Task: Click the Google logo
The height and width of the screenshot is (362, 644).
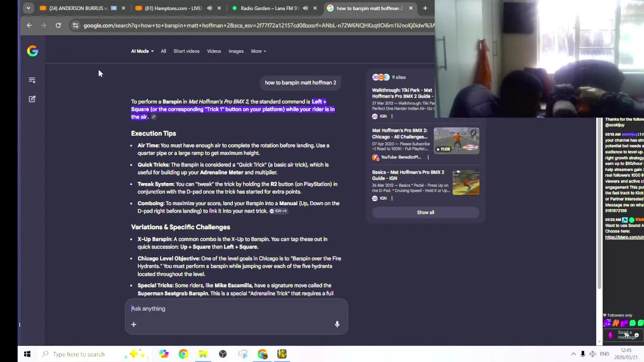Action: pos(32,51)
